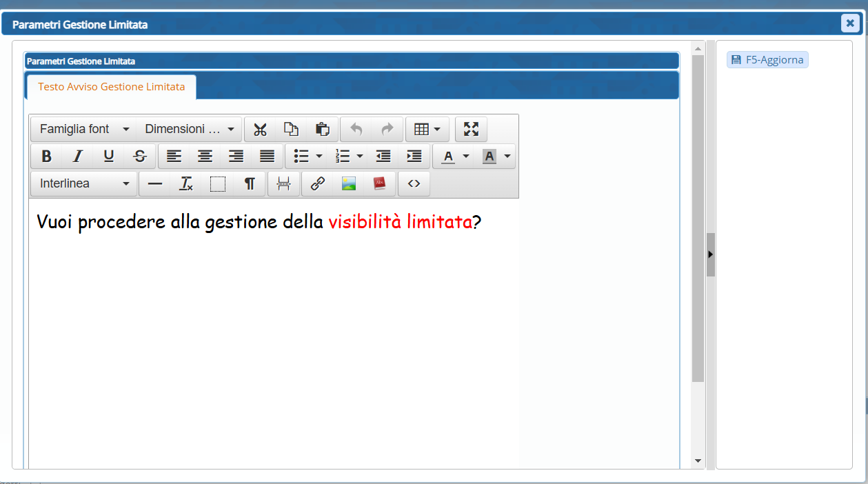Apply the text color with the A icon
Screen dimensions: 868x484
[449, 157]
